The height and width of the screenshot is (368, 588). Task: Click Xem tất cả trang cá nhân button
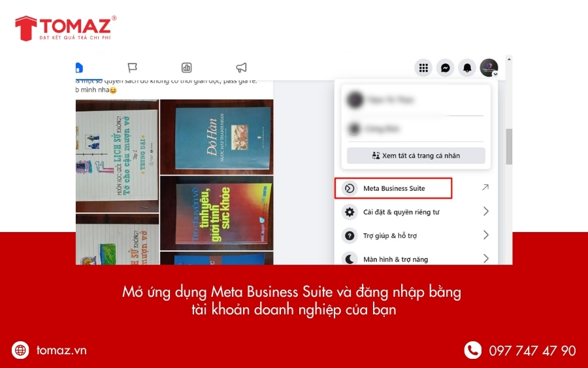(416, 156)
